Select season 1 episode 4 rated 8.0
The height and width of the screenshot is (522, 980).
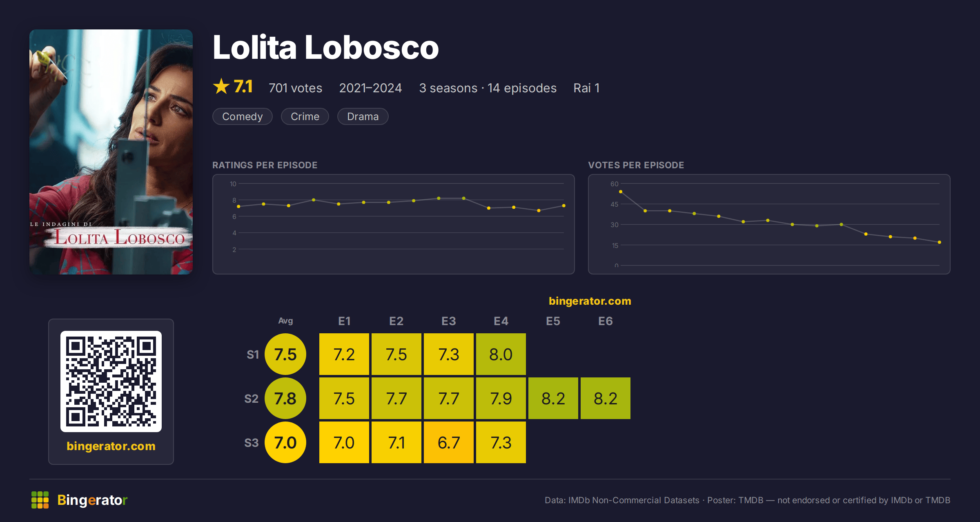click(501, 354)
